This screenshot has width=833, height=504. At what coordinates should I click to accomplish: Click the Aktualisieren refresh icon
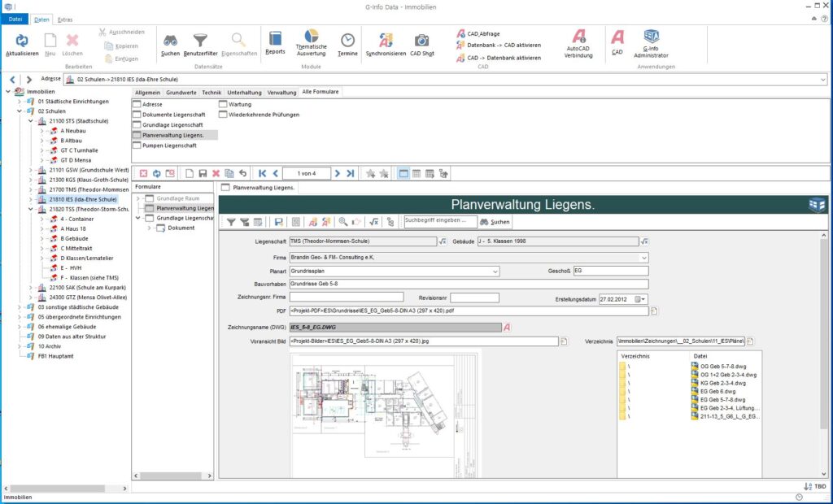click(22, 40)
